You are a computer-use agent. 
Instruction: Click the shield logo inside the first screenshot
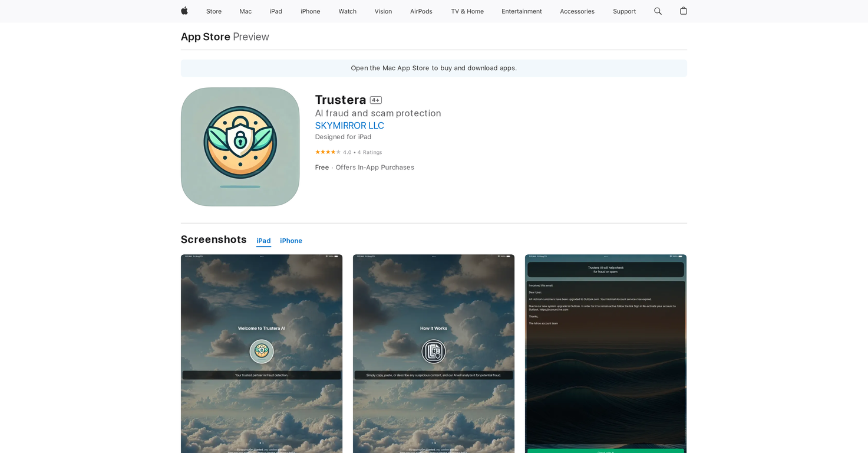pos(261,351)
